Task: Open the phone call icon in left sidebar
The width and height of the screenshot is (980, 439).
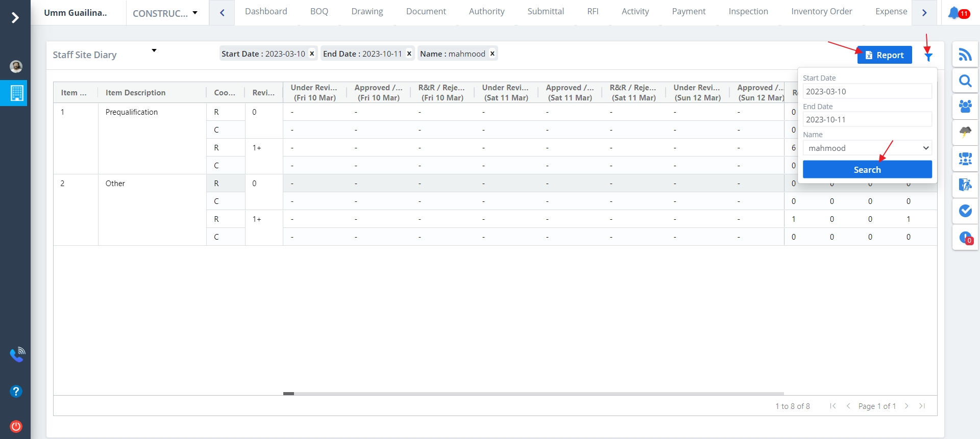Action: 17,354
